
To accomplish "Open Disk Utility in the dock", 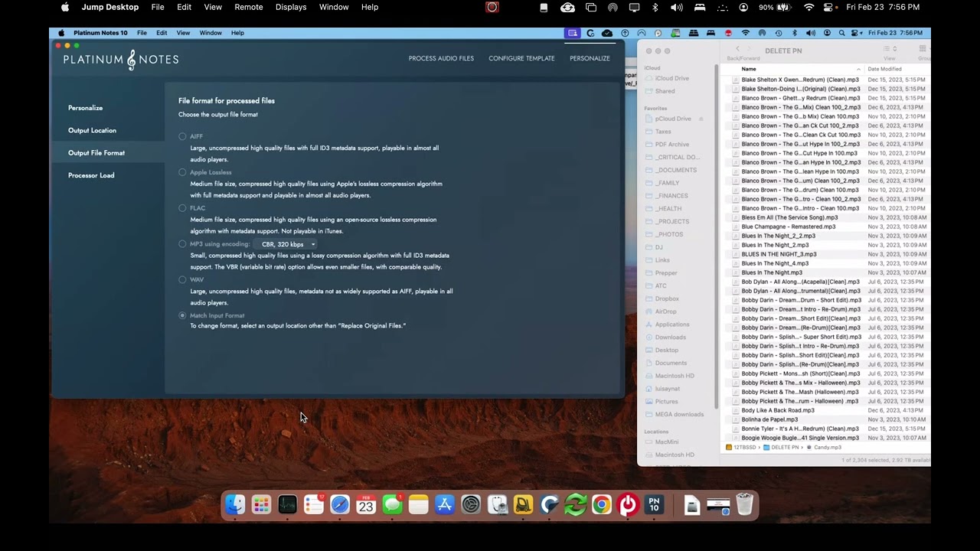I will click(498, 505).
